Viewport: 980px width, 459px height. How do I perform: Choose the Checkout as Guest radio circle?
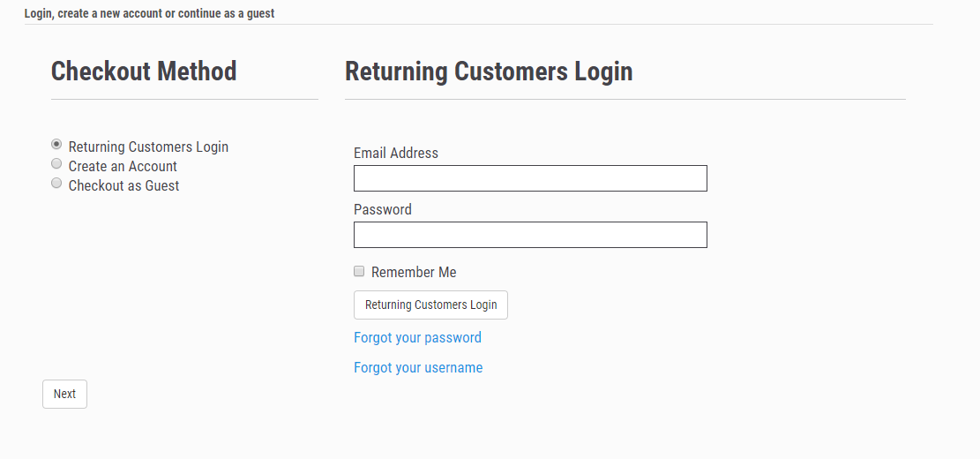click(56, 183)
